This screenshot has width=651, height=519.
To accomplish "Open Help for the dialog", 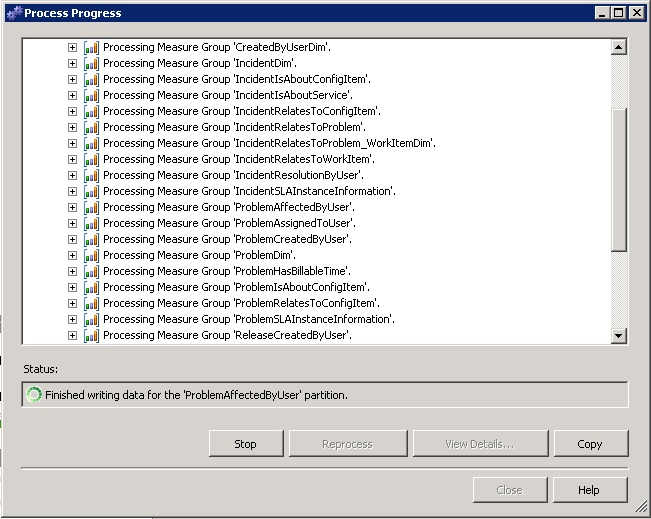I will click(x=589, y=490).
